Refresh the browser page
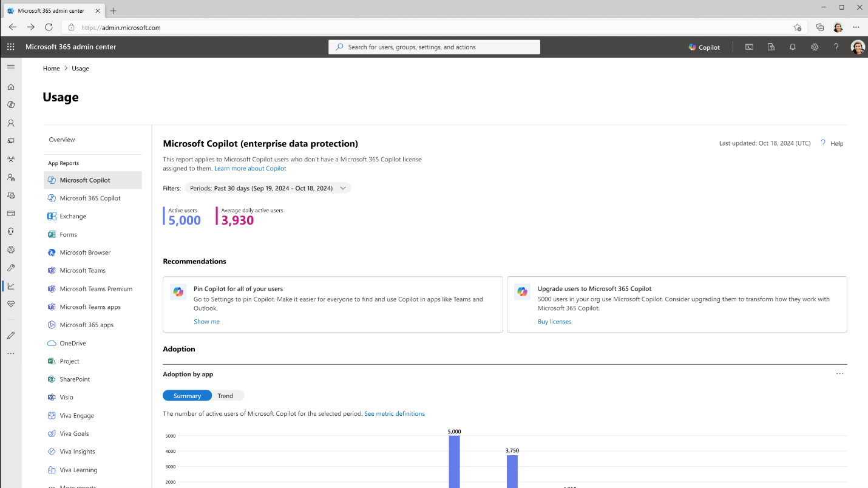The image size is (868, 488). (x=49, y=27)
